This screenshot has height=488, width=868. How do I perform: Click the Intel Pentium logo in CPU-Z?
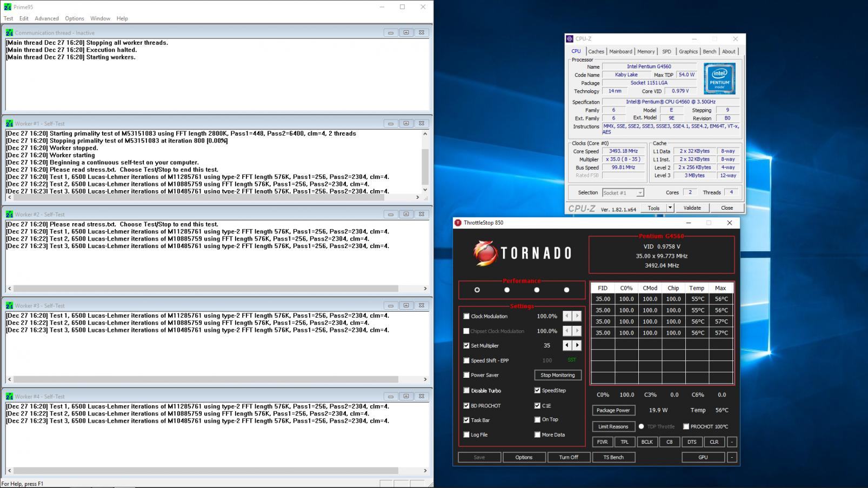(x=719, y=79)
